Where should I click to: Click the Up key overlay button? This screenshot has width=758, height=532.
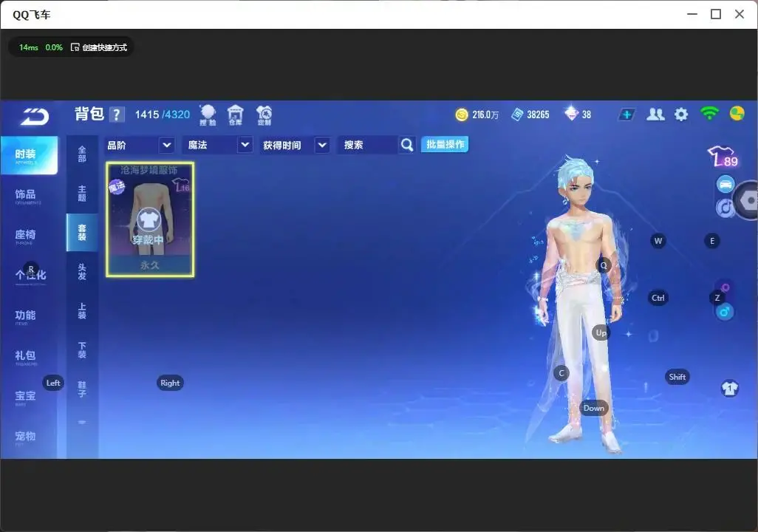point(601,332)
